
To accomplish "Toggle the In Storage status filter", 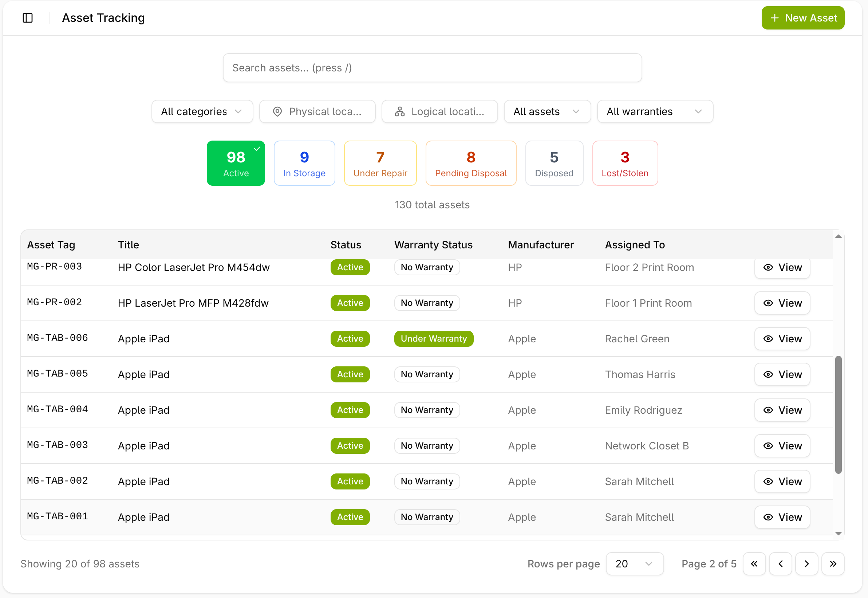I will click(304, 164).
